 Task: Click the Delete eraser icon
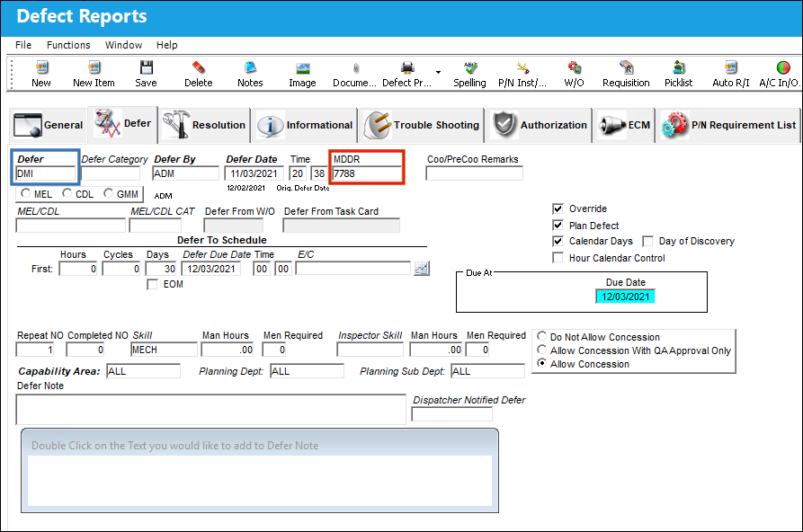(x=198, y=67)
